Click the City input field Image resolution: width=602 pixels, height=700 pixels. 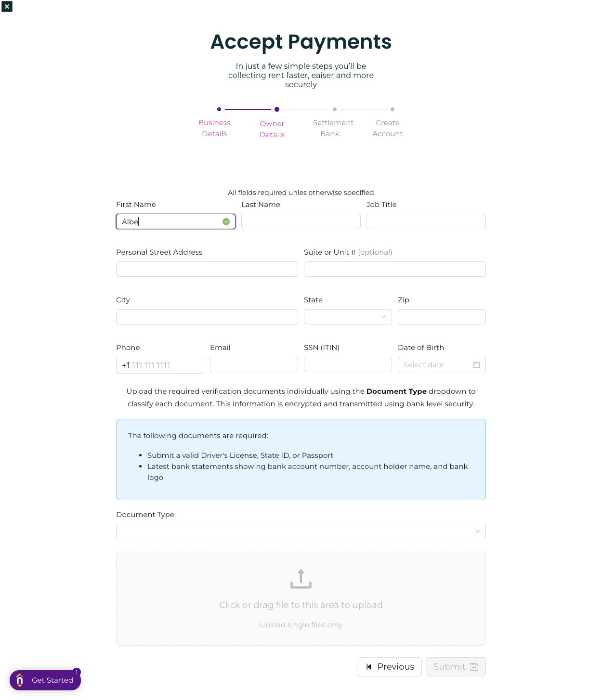(x=207, y=317)
